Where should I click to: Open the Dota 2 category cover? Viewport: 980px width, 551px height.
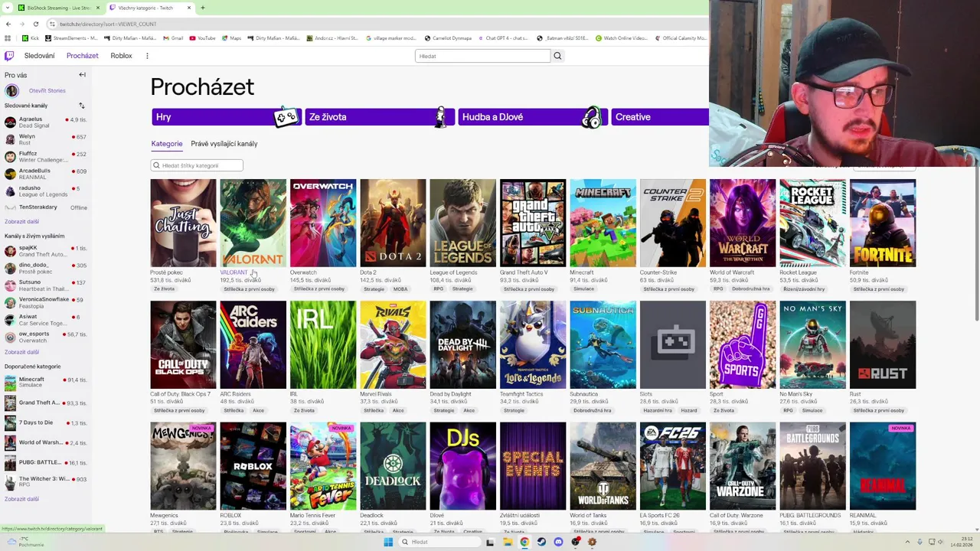point(393,223)
